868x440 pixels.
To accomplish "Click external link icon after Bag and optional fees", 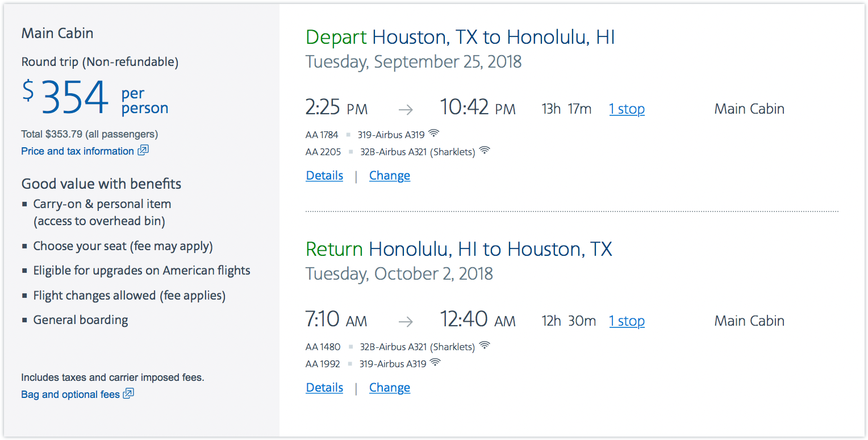I will [128, 393].
